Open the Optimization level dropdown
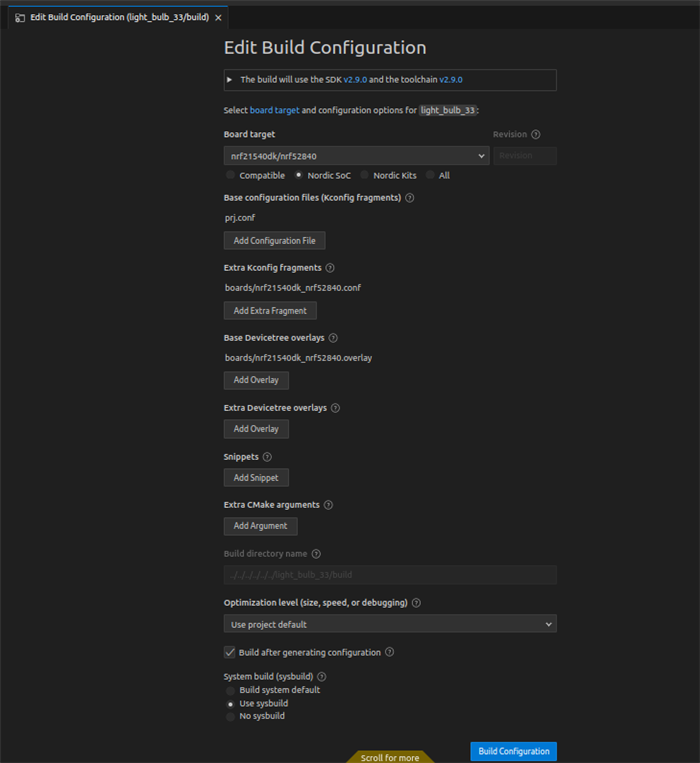Screen dimensions: 700x763 tap(390, 624)
